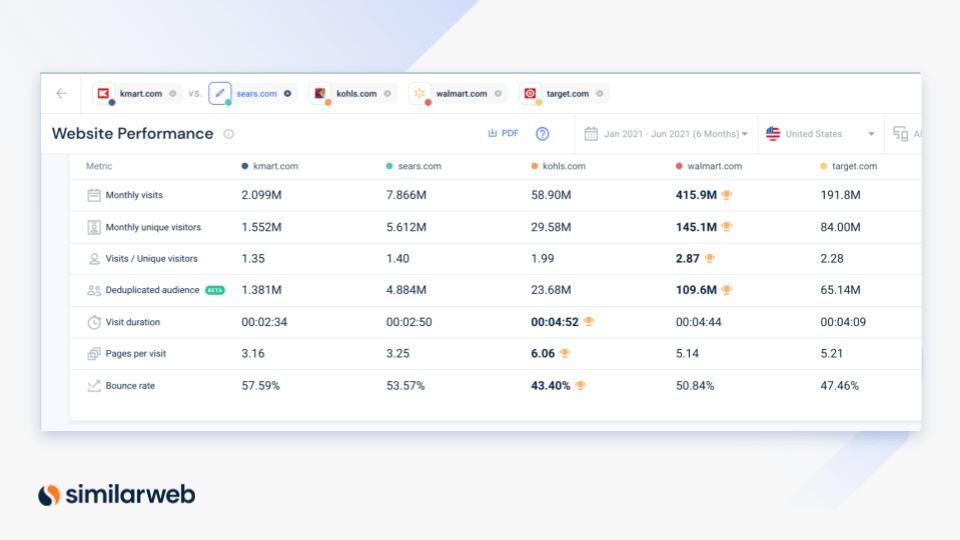Select the kmart.com tab chip

[x=137, y=93]
